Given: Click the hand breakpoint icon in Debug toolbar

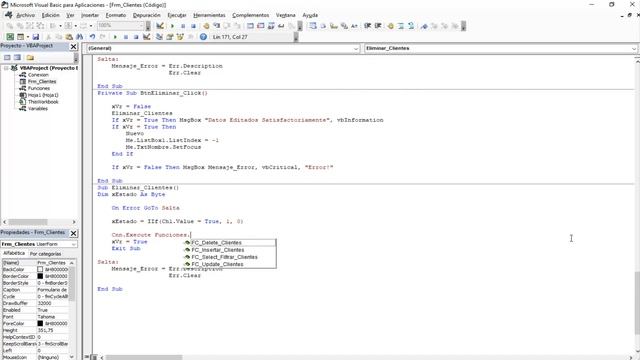Looking at the screenshot, I should 206,26.
